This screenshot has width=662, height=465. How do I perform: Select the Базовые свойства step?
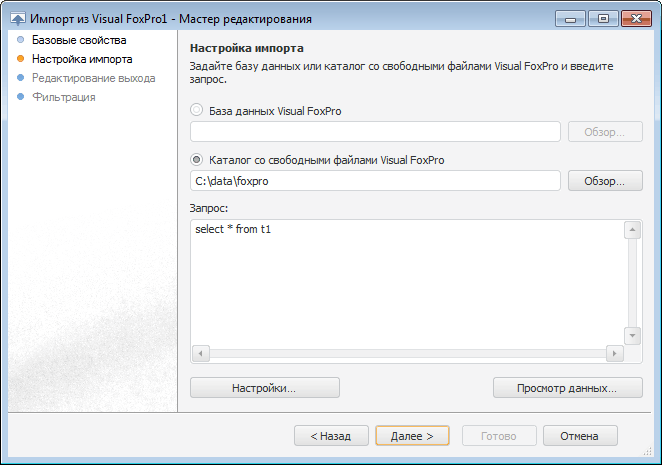point(79,41)
